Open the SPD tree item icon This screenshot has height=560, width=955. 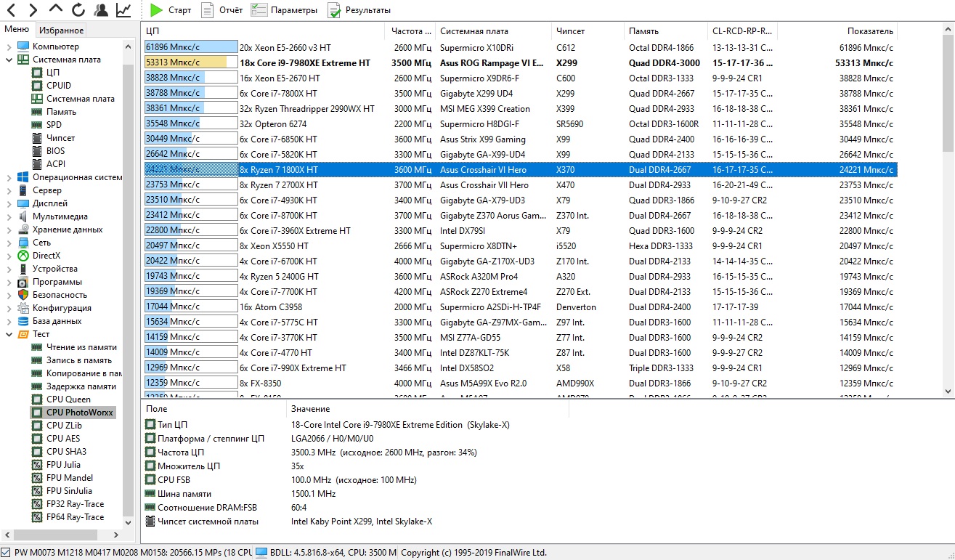pos(37,125)
